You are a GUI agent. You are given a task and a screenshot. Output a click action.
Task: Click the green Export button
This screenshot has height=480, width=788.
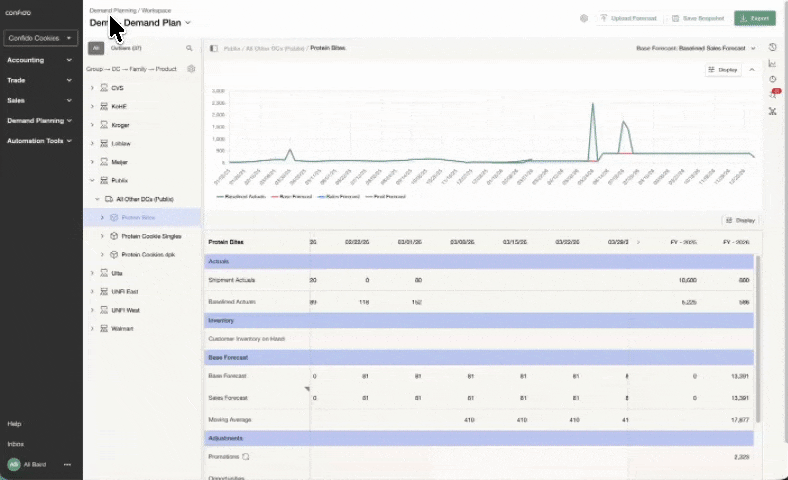coord(754,19)
